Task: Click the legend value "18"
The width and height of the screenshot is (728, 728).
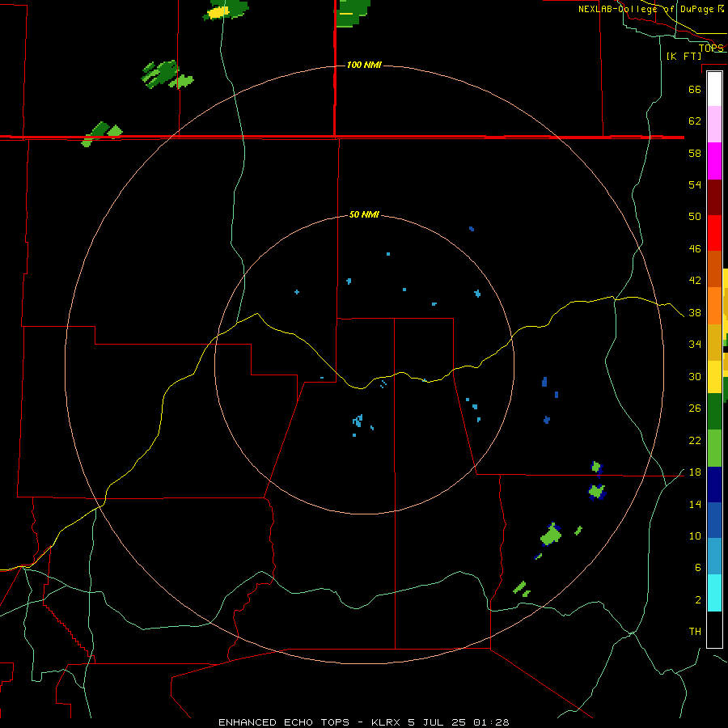Action: tap(695, 472)
